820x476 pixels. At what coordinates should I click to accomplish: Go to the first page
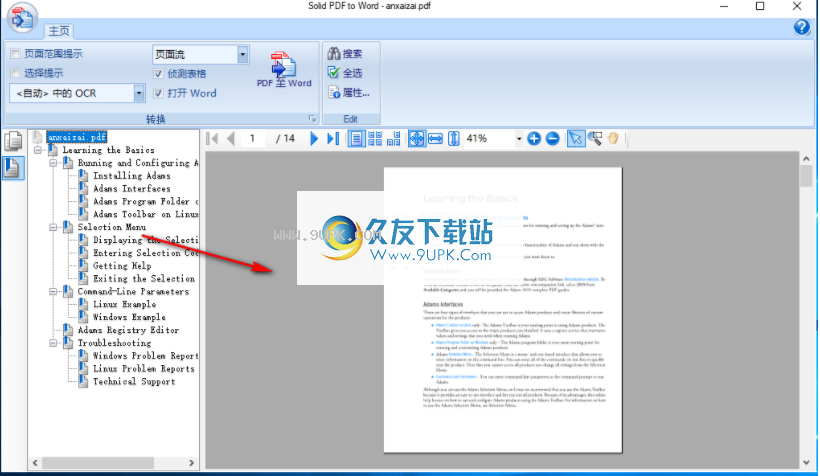point(212,139)
